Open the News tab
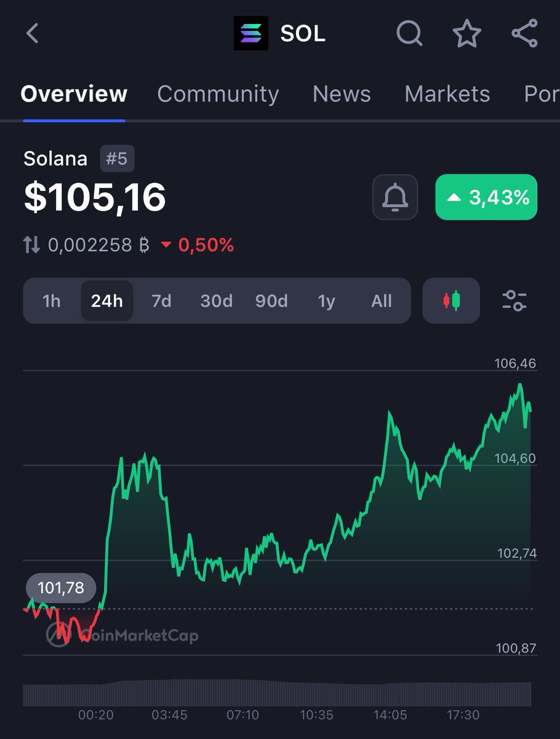 [x=342, y=94]
